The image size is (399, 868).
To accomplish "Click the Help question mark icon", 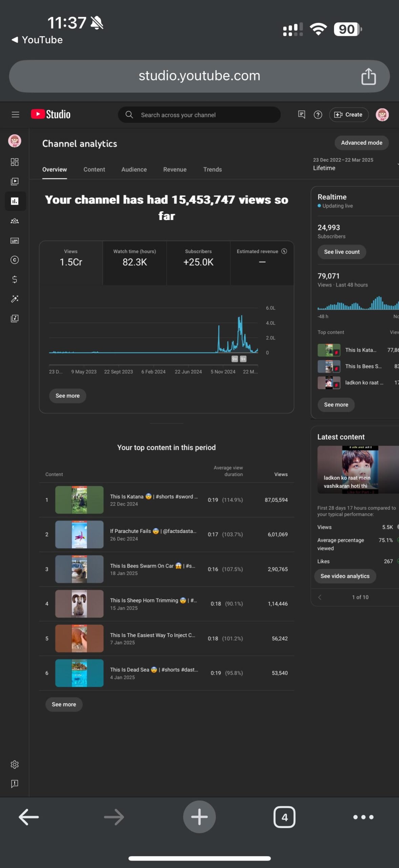I will coord(318,115).
